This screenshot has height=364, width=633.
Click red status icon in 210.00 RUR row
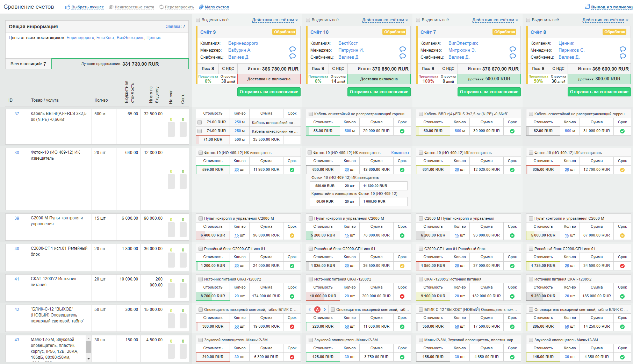tap(292, 357)
